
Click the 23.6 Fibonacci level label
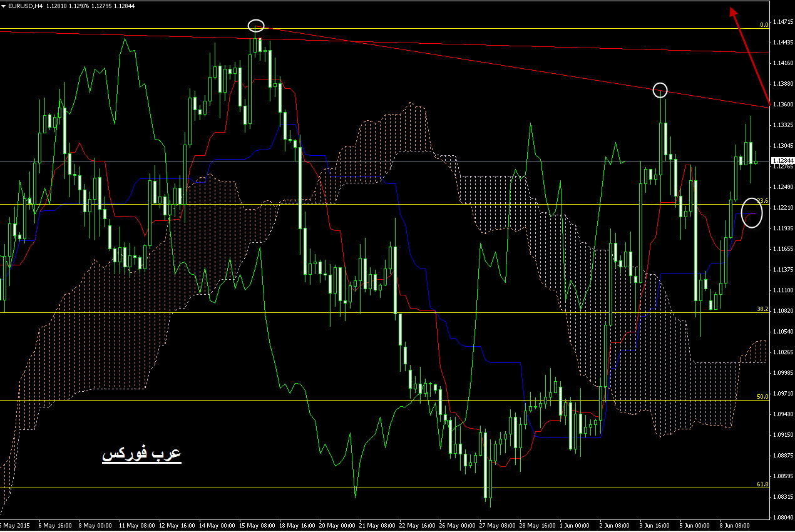tap(762, 201)
